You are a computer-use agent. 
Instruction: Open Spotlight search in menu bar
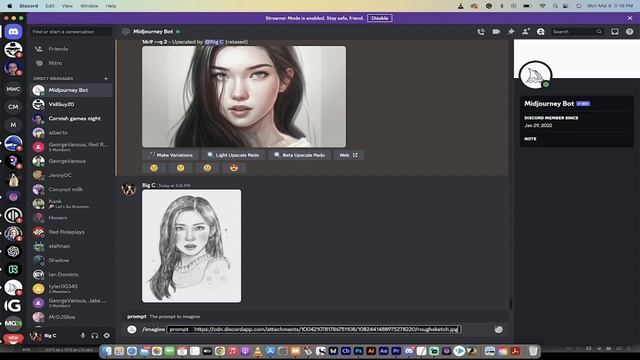click(x=555, y=6)
